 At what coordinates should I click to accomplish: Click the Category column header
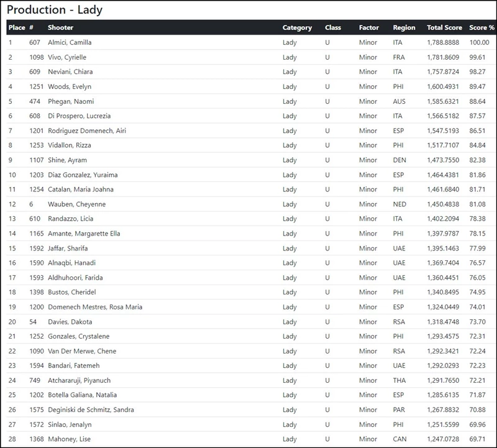(297, 28)
